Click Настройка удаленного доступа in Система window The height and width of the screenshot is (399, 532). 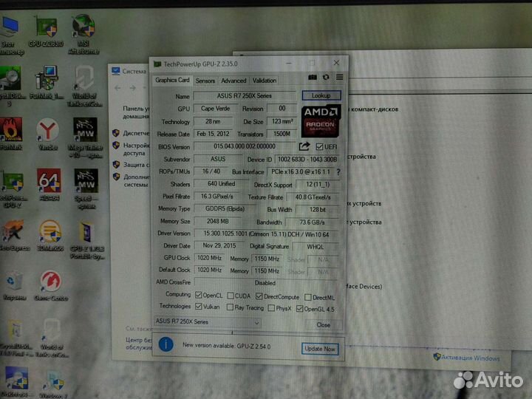pos(136,149)
